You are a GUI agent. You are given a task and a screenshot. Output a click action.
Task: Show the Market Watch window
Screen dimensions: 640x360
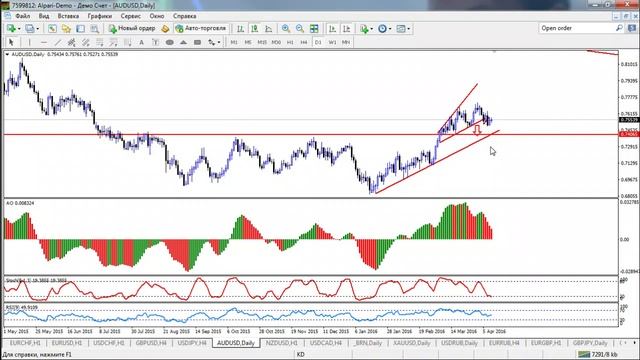52,29
